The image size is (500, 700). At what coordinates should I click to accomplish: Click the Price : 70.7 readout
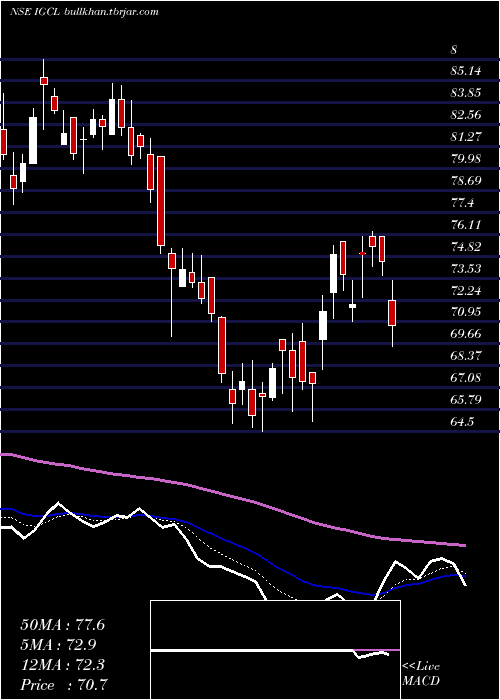(x=64, y=685)
